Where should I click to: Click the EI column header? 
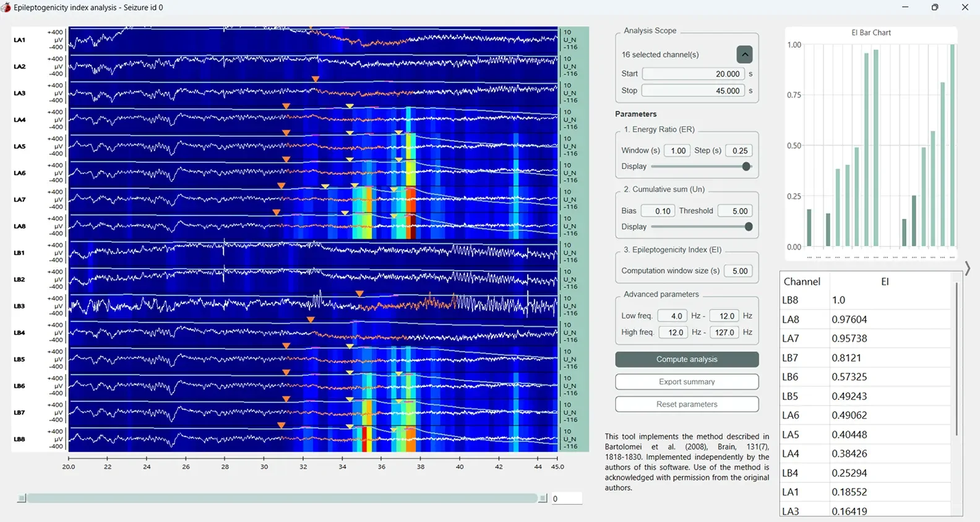(885, 281)
